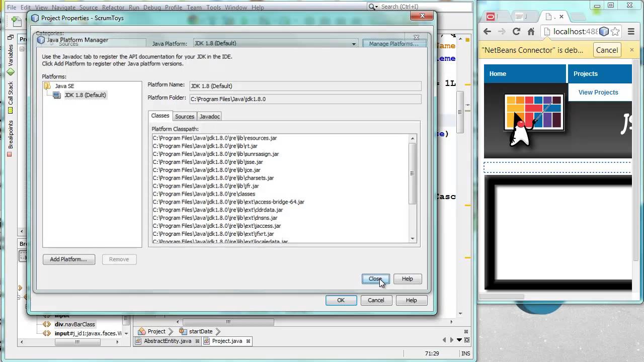
Task: Cancel NetBeans Connector debugging in Chrome
Action: coord(607,50)
